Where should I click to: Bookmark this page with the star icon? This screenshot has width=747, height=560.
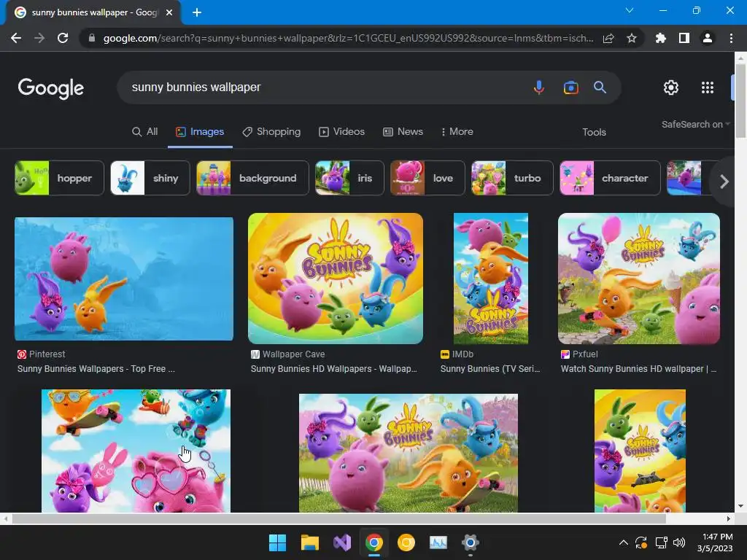(x=632, y=38)
